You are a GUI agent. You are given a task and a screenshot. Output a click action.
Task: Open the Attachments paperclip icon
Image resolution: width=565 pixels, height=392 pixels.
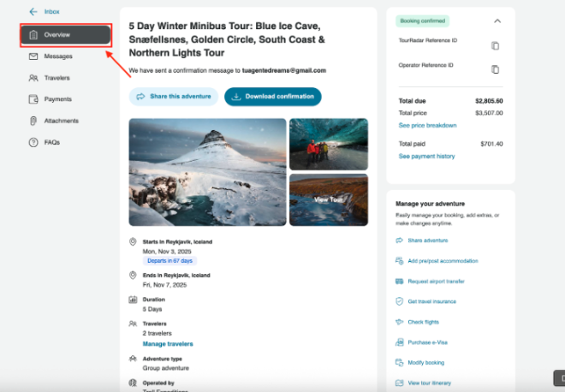(33, 121)
